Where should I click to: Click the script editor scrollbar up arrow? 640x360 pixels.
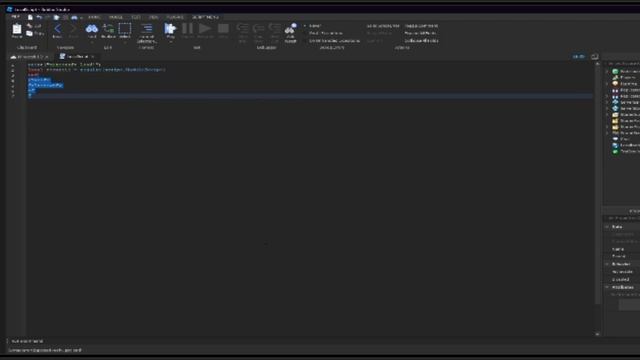coord(597,64)
